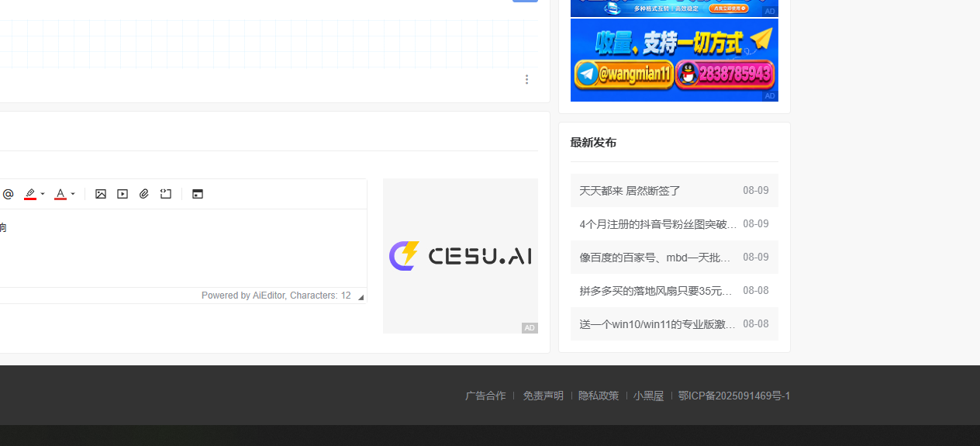980x446 pixels.
Task: Open the post 天天都来 居然断签了
Action: 630,191
